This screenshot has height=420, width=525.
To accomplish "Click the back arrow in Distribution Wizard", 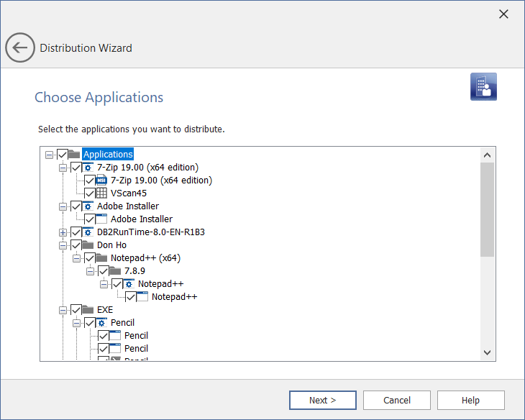I will [x=20, y=48].
